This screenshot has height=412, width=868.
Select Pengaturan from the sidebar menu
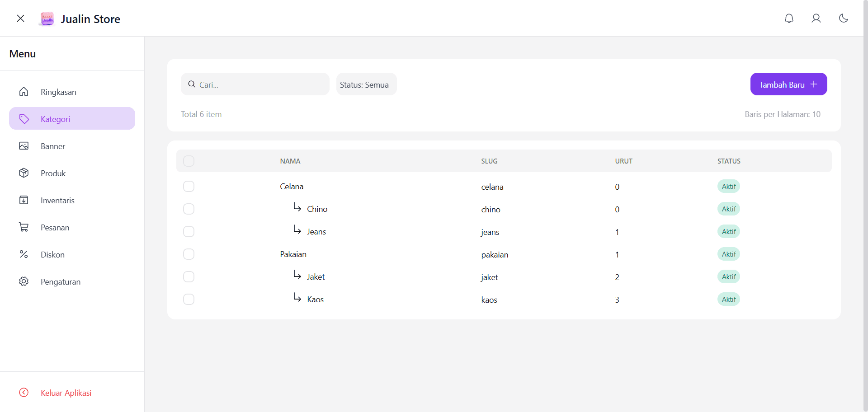(x=60, y=281)
